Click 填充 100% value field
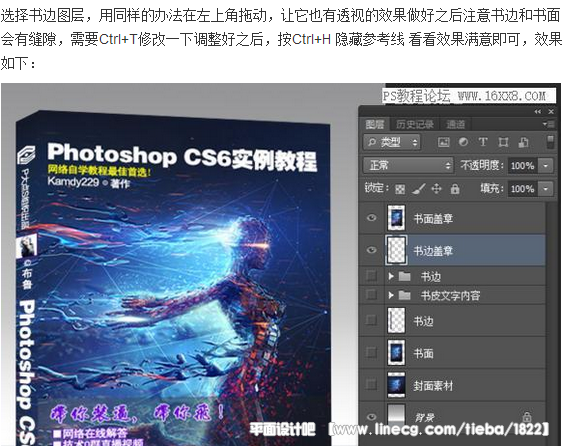Image resolution: width=583 pixels, height=446 pixels. 522,189
